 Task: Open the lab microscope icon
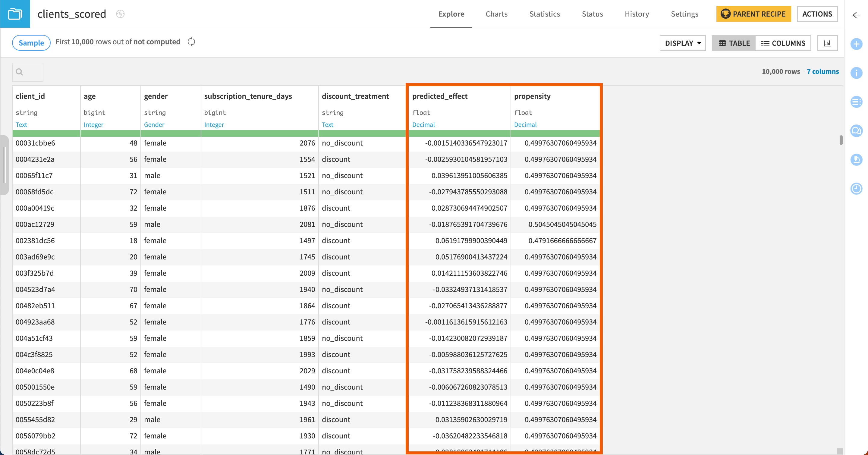pos(856,160)
